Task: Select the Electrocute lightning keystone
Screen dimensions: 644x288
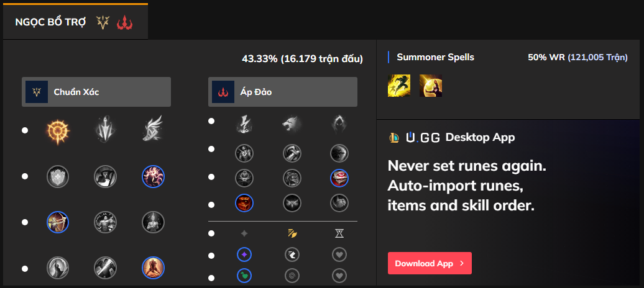Action: click(x=244, y=125)
